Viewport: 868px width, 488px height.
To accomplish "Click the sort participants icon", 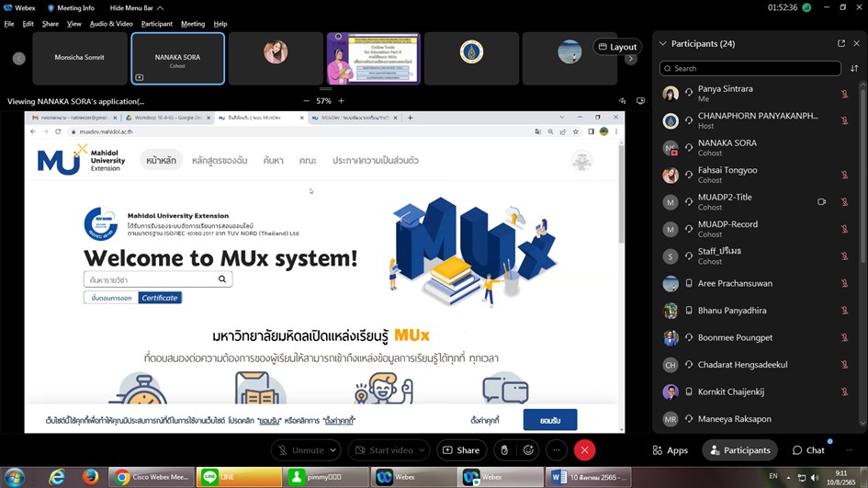I will coord(855,68).
